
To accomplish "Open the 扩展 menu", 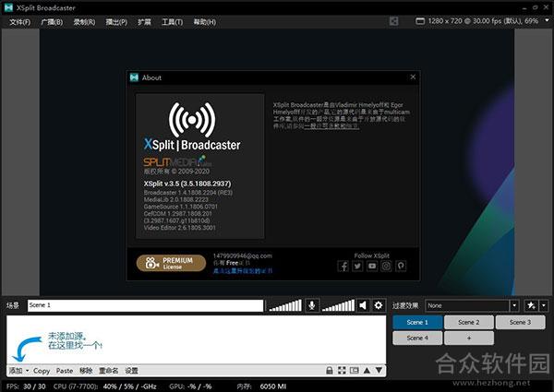I will (x=144, y=22).
